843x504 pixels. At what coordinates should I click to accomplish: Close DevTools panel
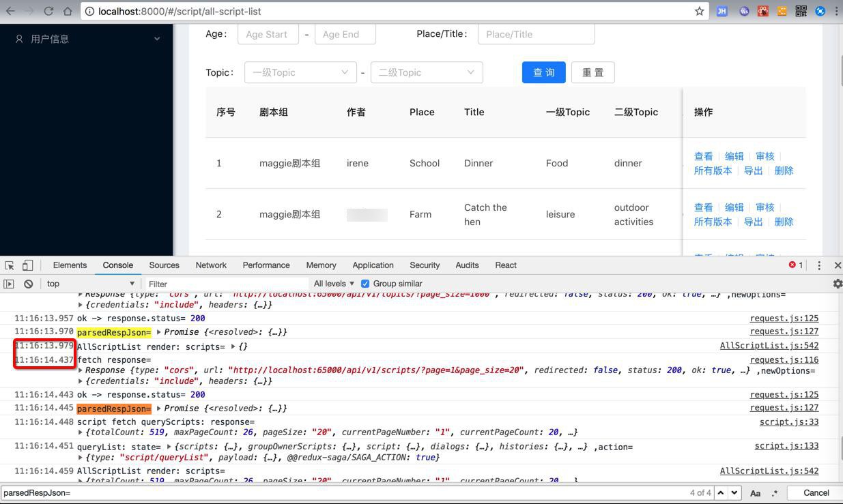[838, 265]
